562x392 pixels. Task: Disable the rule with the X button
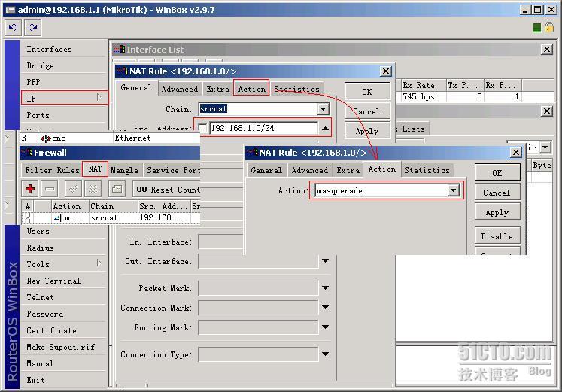[93, 189]
